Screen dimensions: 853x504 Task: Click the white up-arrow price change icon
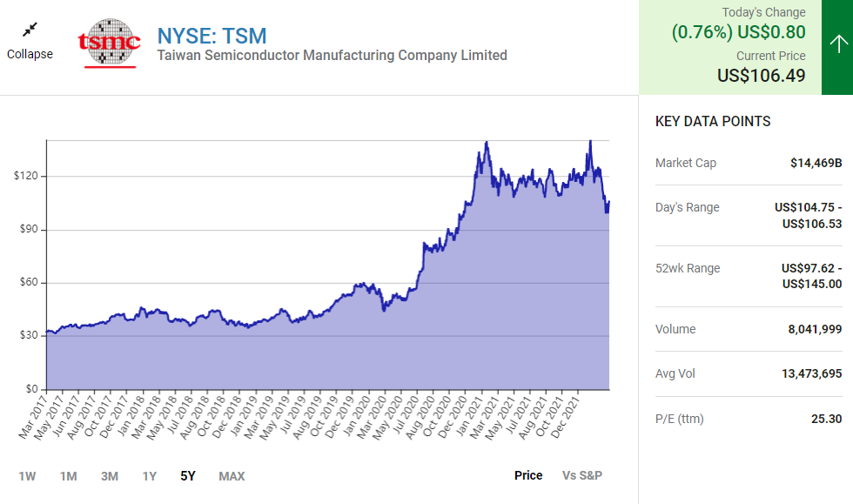pos(837,44)
